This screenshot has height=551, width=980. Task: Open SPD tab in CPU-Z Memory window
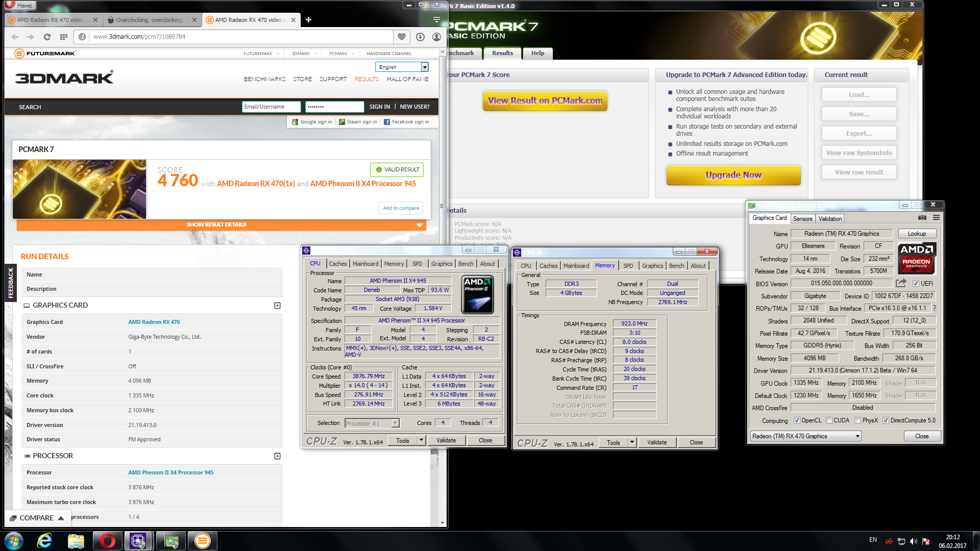click(628, 266)
